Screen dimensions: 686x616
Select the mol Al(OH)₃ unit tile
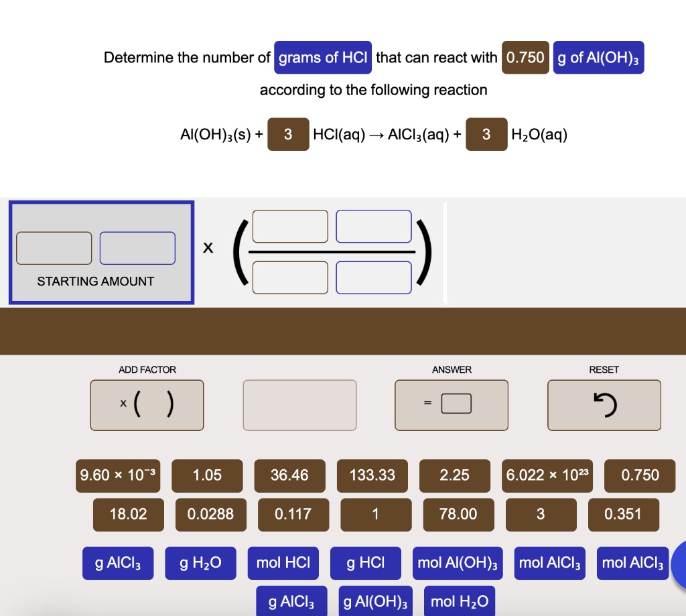tap(458, 563)
